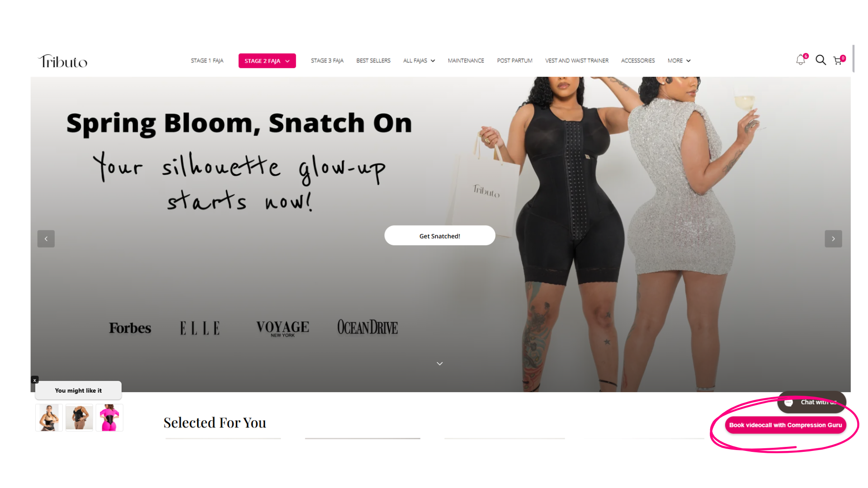Open the search magnifier icon
This screenshot has height=488, width=868.
(x=821, y=60)
